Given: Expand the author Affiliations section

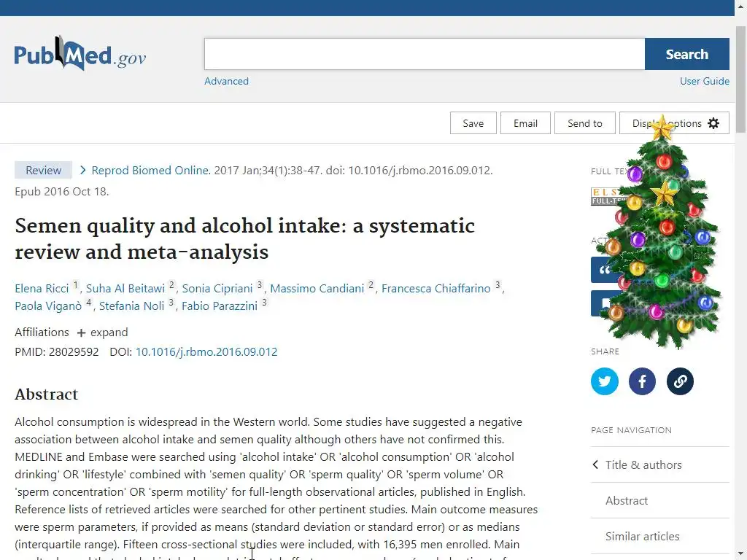Looking at the screenshot, I should pyautogui.click(x=103, y=332).
